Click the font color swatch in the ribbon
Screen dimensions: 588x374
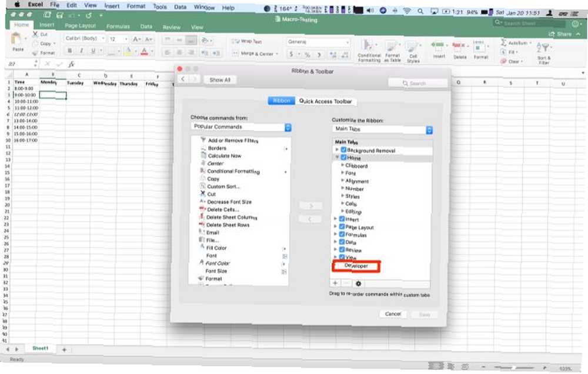tap(144, 52)
